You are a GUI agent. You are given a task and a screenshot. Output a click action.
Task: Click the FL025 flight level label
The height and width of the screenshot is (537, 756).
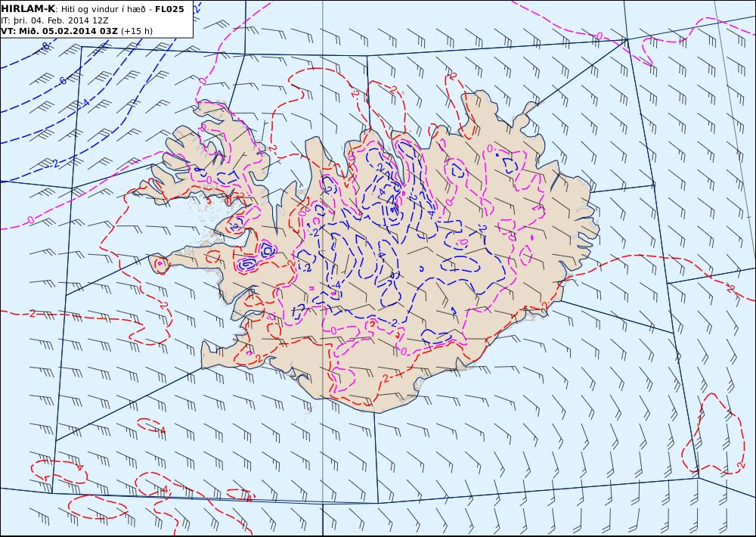tap(169, 9)
